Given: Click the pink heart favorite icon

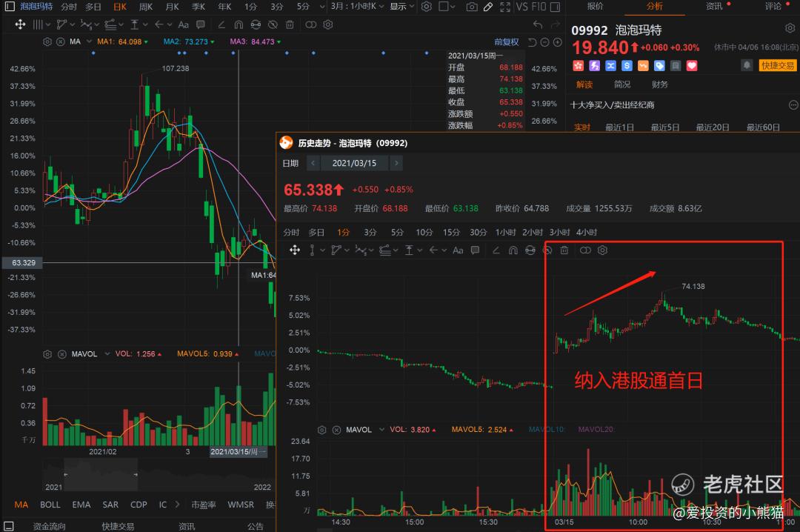Looking at the screenshot, I should (x=692, y=65).
